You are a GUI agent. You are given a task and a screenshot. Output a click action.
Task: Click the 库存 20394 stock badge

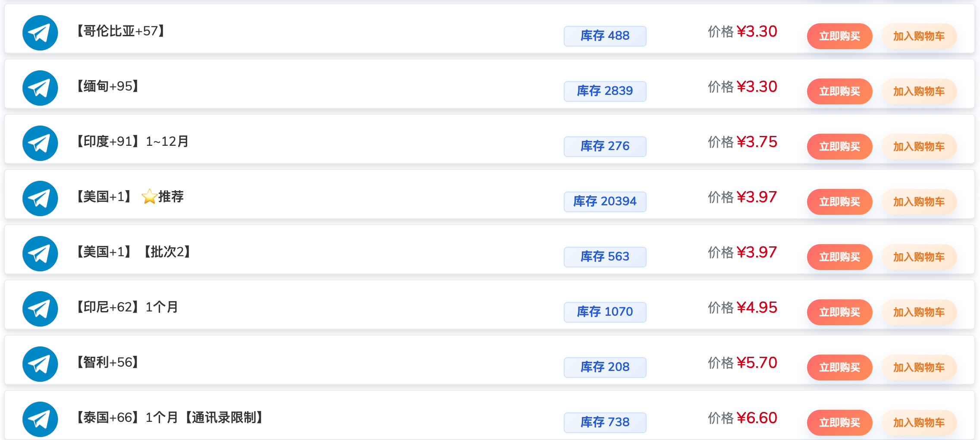(x=605, y=201)
